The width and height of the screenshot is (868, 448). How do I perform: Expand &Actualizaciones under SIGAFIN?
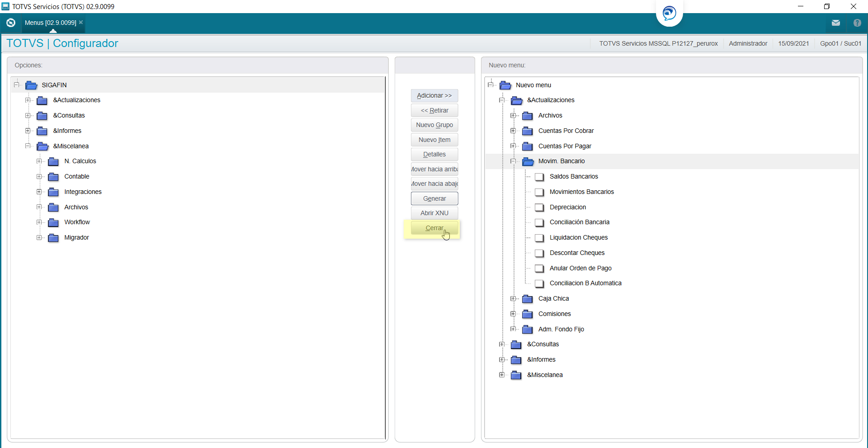point(28,100)
